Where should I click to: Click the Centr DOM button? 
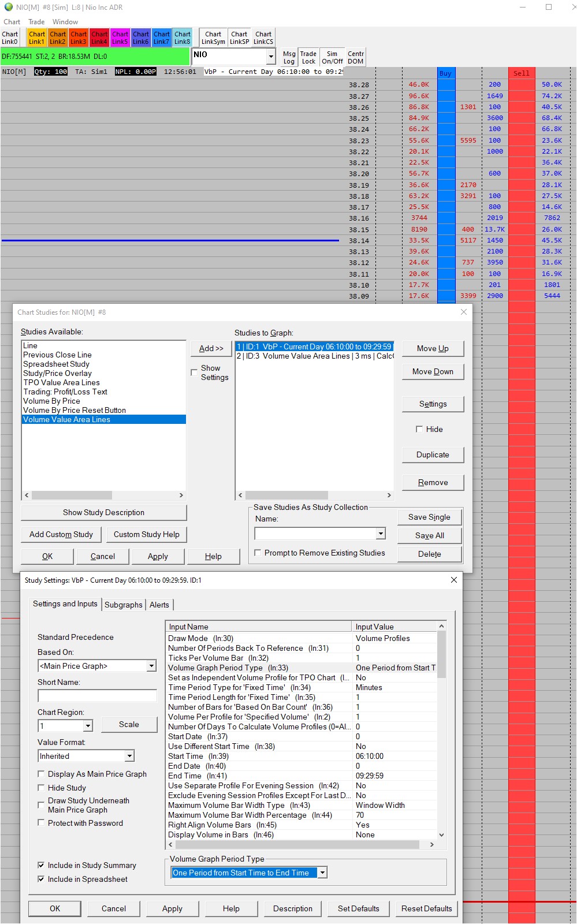coord(356,57)
